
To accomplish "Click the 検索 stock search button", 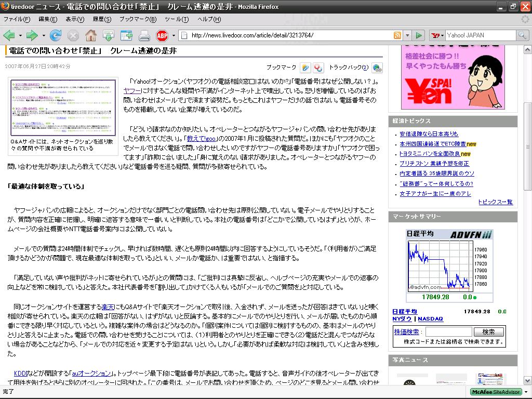I will point(488,332).
